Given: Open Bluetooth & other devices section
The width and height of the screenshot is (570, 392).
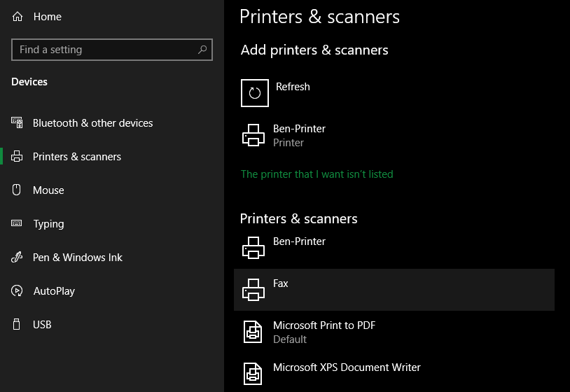Looking at the screenshot, I should click(x=92, y=123).
